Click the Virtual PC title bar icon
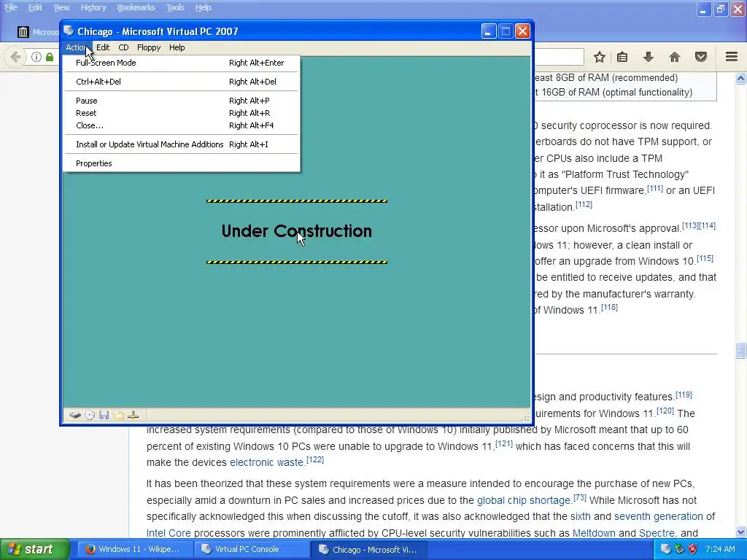The image size is (747, 560). [69, 31]
